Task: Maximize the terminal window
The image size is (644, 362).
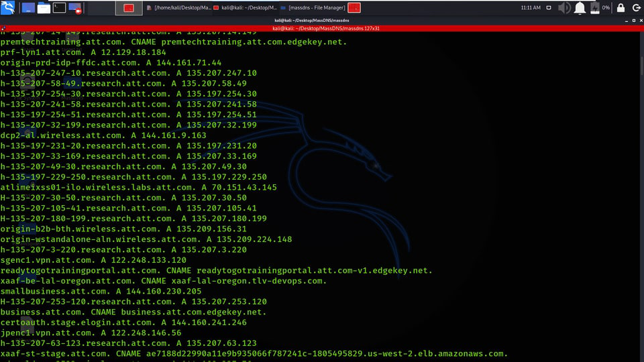Action: pos(634,20)
